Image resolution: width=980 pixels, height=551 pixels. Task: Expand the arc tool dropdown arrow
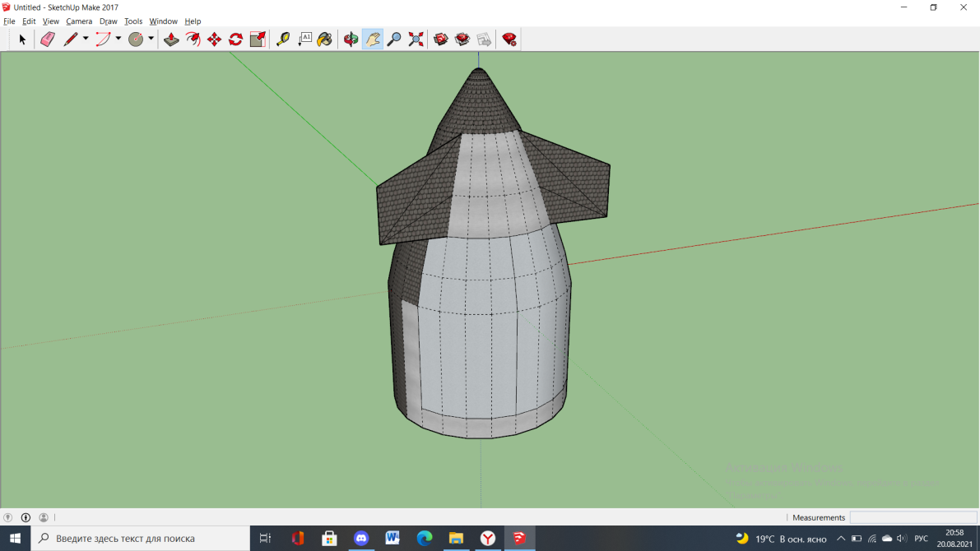click(x=118, y=39)
